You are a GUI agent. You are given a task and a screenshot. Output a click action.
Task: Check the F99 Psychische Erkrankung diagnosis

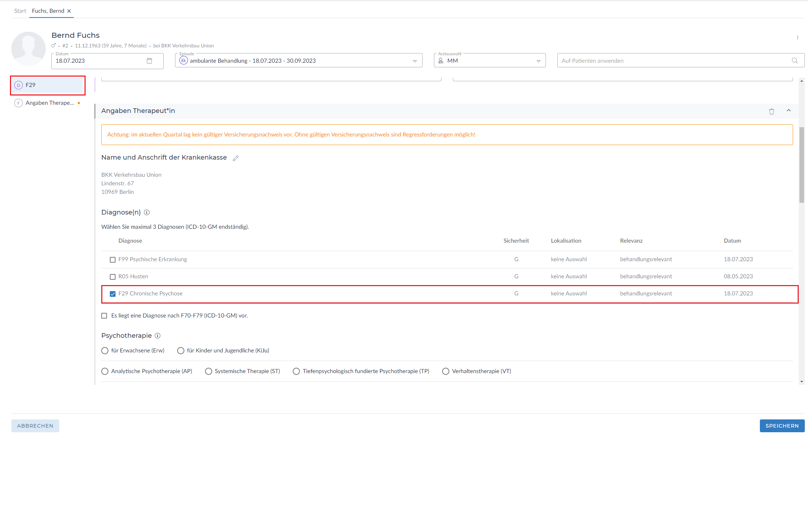click(113, 260)
